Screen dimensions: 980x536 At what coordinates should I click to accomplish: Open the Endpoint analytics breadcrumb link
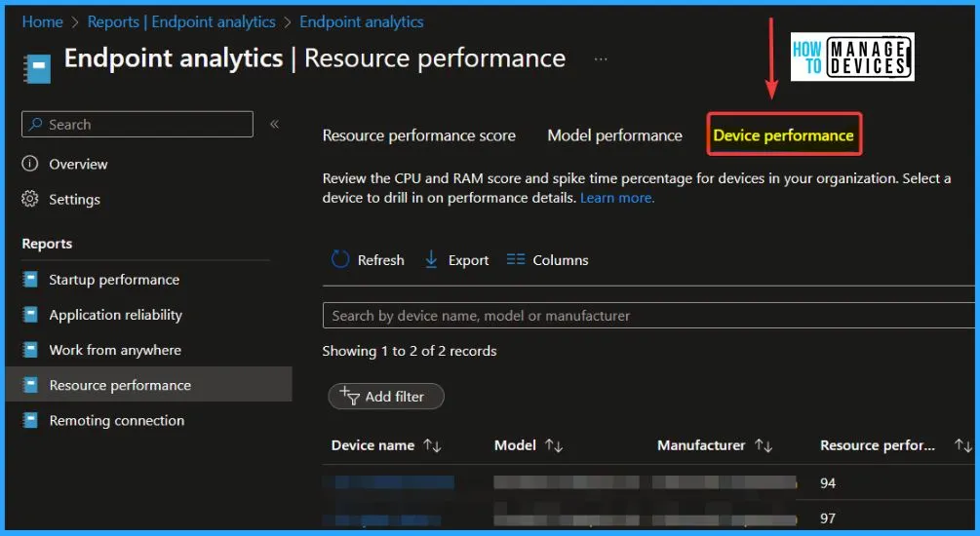(x=361, y=21)
